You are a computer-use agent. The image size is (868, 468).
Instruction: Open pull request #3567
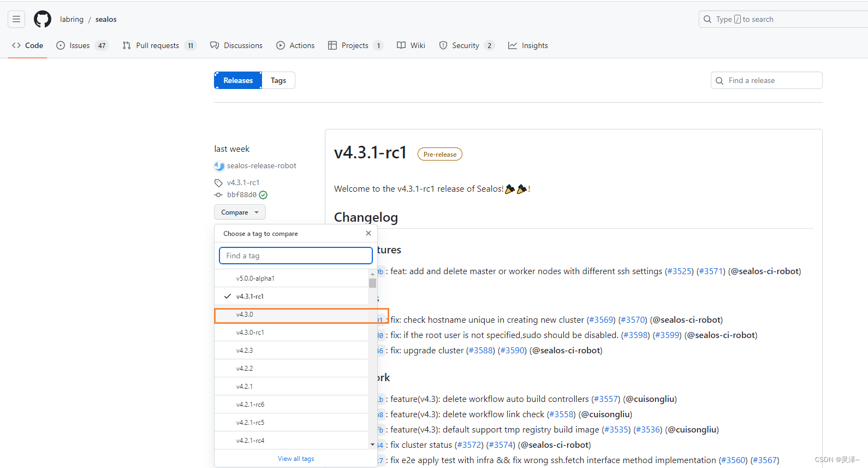pos(765,460)
